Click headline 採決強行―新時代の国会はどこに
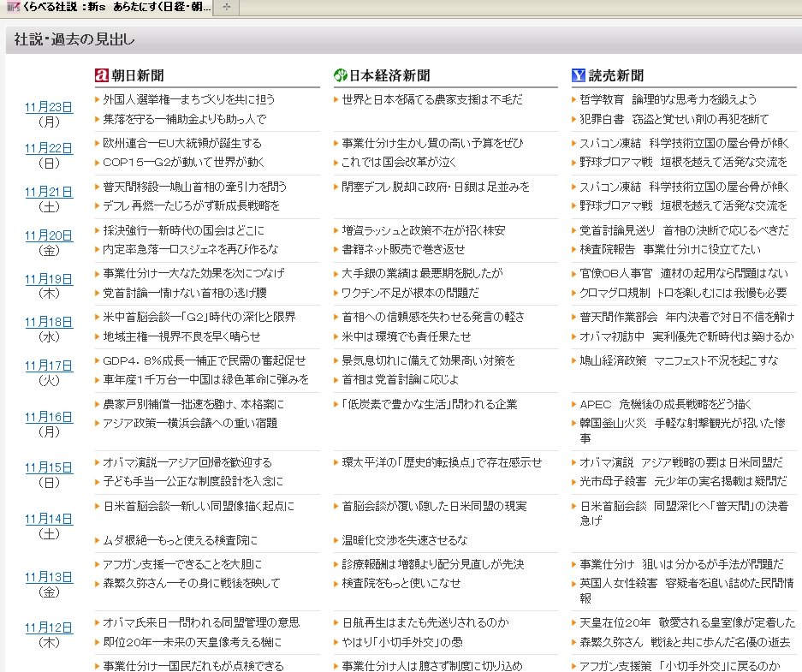The image size is (802, 672). click(x=184, y=230)
